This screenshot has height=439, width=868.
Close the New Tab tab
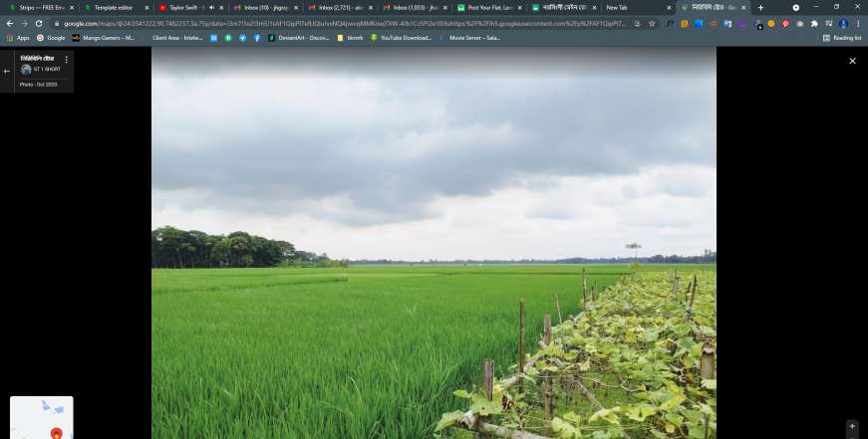[x=669, y=8]
